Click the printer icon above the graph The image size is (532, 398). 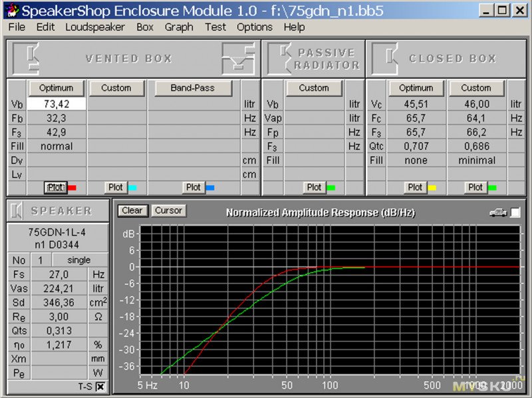(498, 212)
